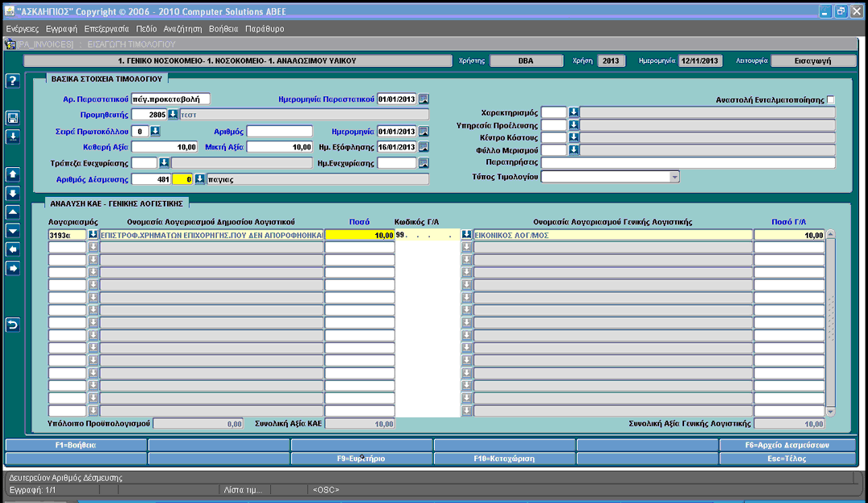Image resolution: width=868 pixels, height=503 pixels.
Task: Click the boxed down-arrow icon in sidebar
Action: (13, 193)
